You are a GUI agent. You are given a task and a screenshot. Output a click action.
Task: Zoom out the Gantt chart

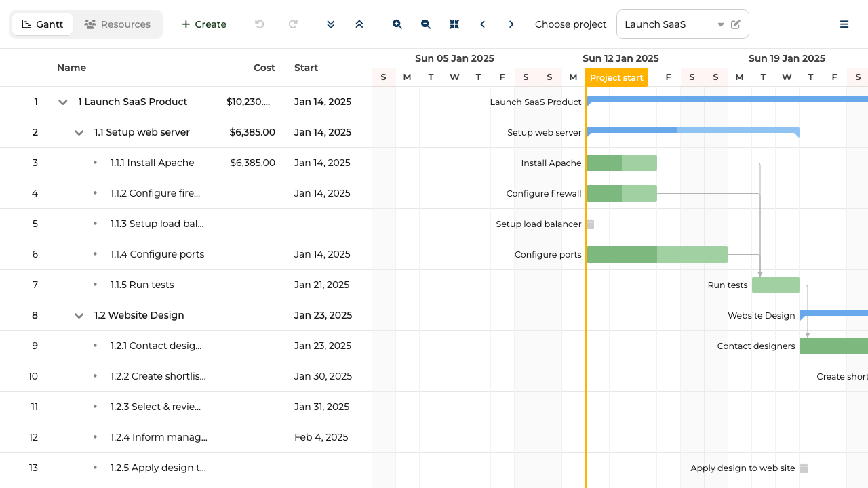426,24
